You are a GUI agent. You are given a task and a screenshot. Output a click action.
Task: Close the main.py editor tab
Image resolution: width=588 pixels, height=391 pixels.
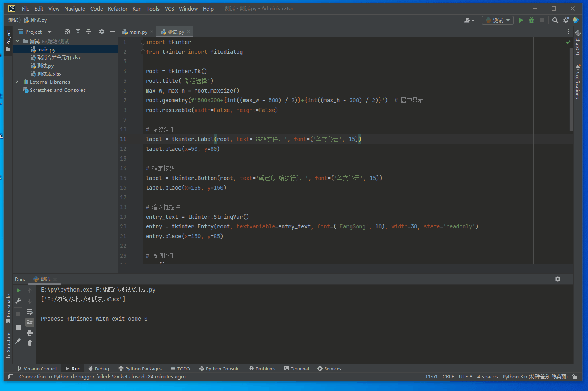(x=152, y=32)
